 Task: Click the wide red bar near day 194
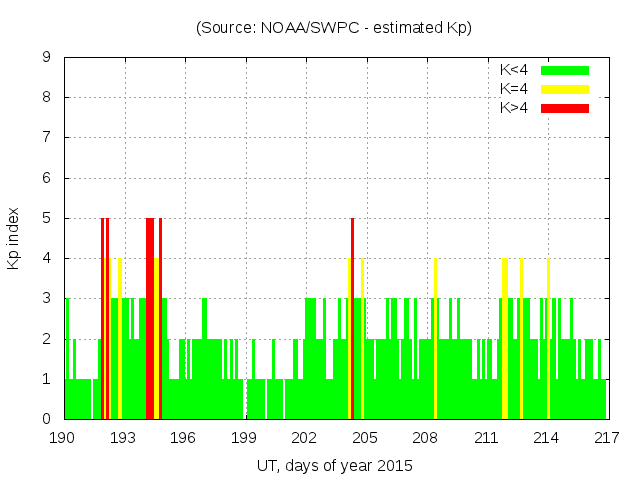tap(150, 320)
